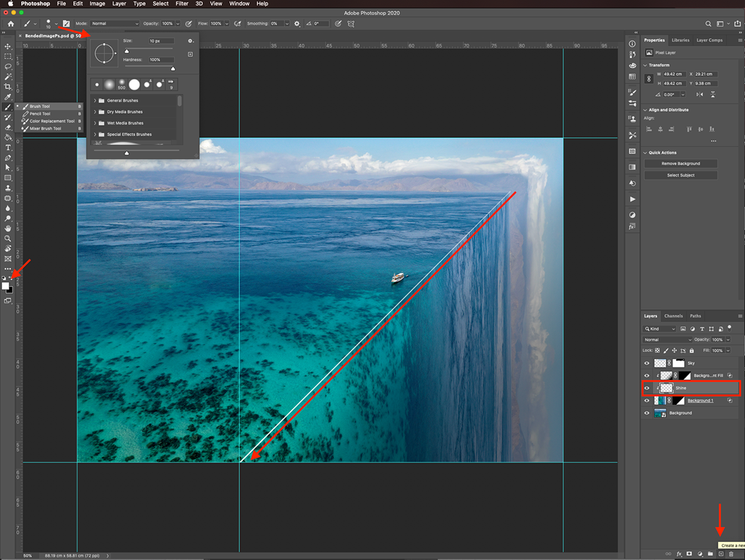
Task: Expand the General Brushes folder
Action: (95, 101)
